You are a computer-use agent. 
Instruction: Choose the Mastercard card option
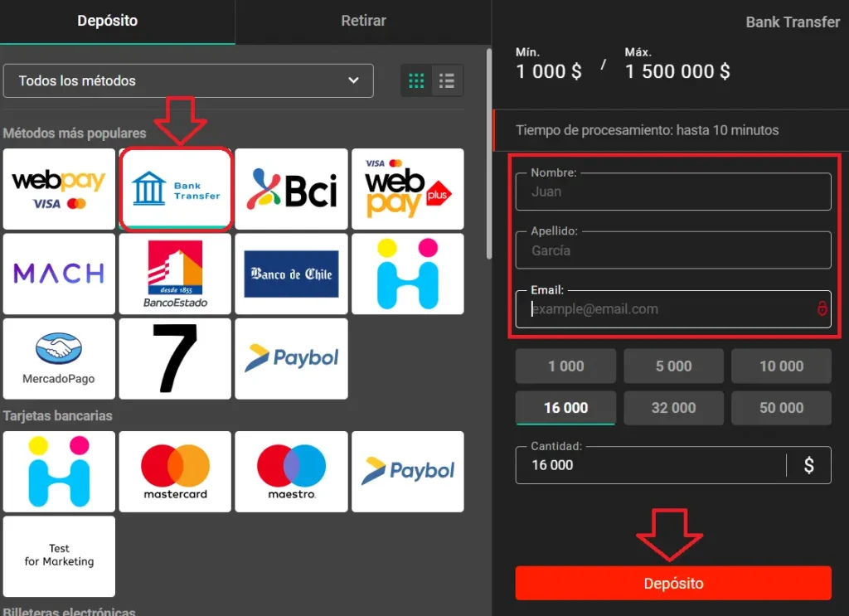tap(175, 471)
